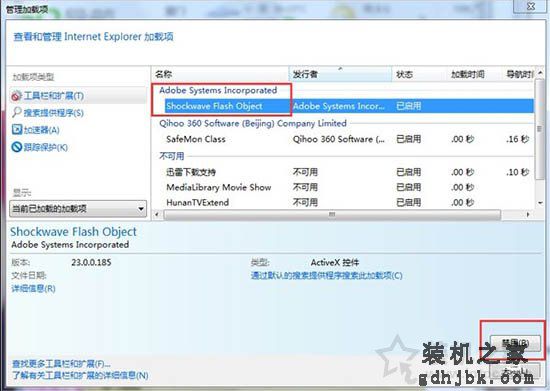Click the horizontal scrollbar left arrow

tap(157, 214)
